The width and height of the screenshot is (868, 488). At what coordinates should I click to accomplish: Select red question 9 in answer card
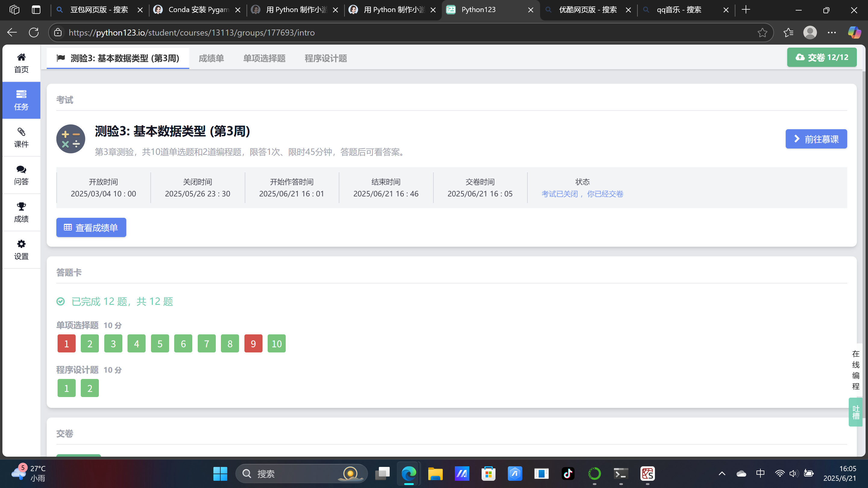tap(253, 343)
